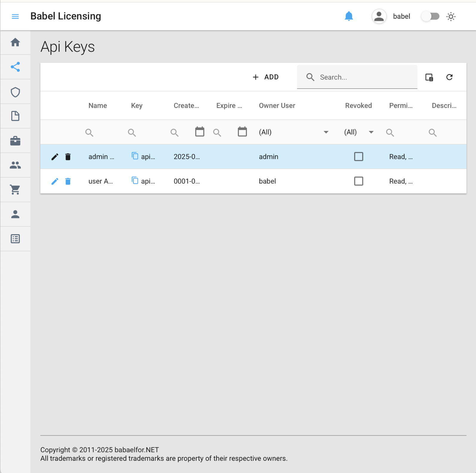Image resolution: width=476 pixels, height=473 pixels.
Task: Open the Created date calendar picker
Action: (x=200, y=132)
